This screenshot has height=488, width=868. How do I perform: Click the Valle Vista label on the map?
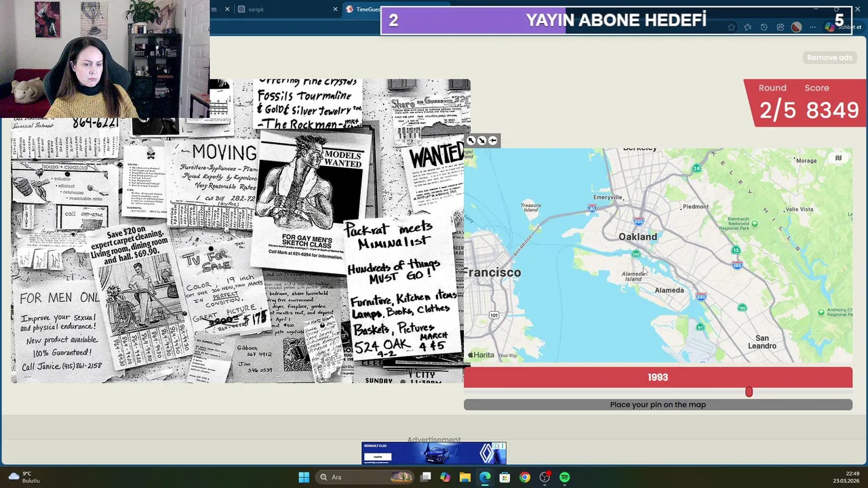tap(799, 209)
